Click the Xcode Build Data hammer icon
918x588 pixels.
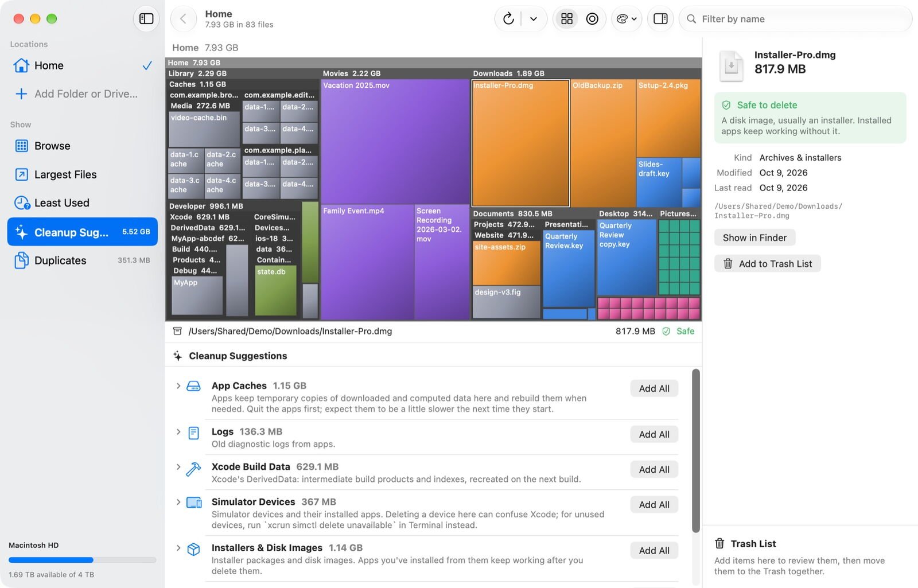point(193,469)
